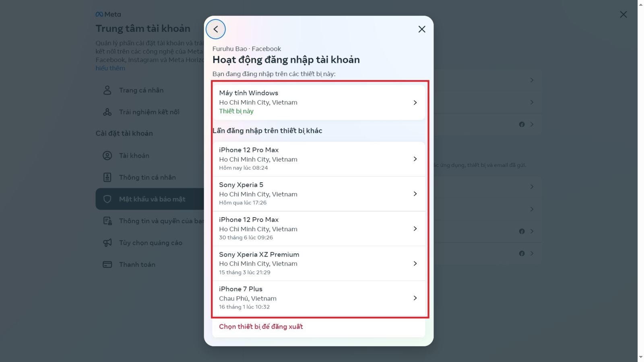Expand chevron on Máy tính Windows row
The height and width of the screenshot is (362, 644).
tap(415, 103)
